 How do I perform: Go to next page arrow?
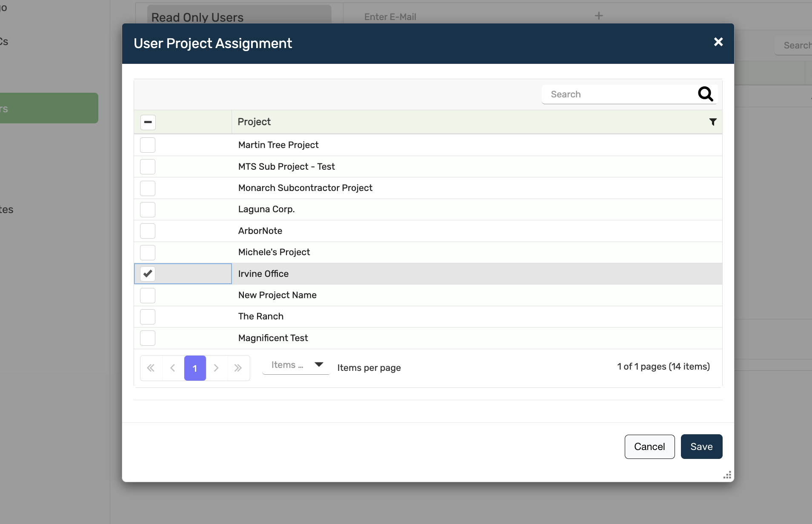pyautogui.click(x=216, y=368)
